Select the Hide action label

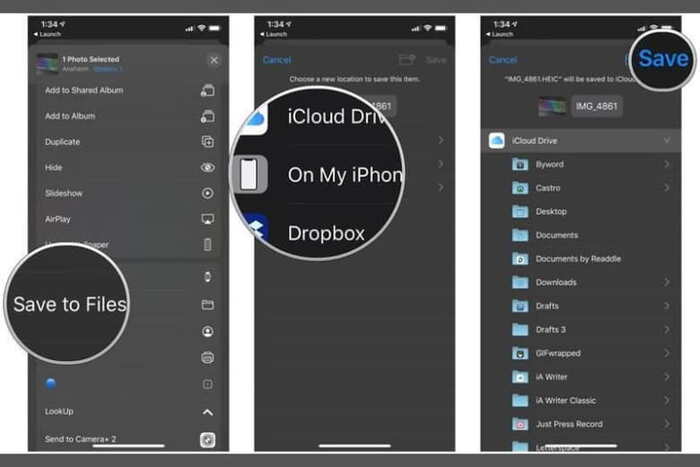click(54, 167)
